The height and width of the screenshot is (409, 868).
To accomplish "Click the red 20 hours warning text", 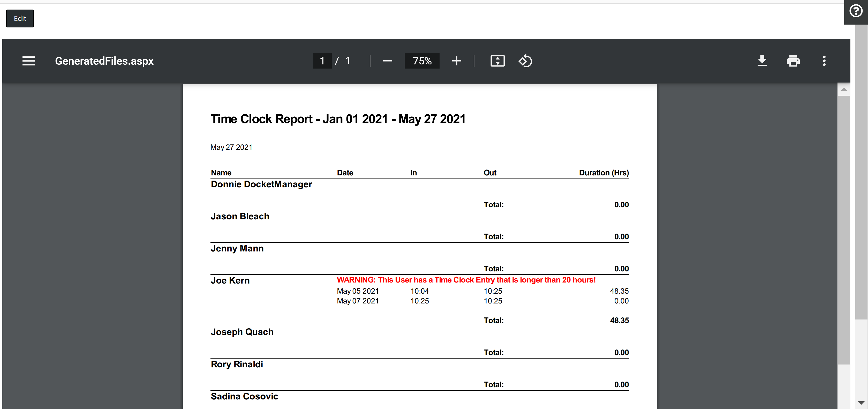I will click(x=466, y=280).
